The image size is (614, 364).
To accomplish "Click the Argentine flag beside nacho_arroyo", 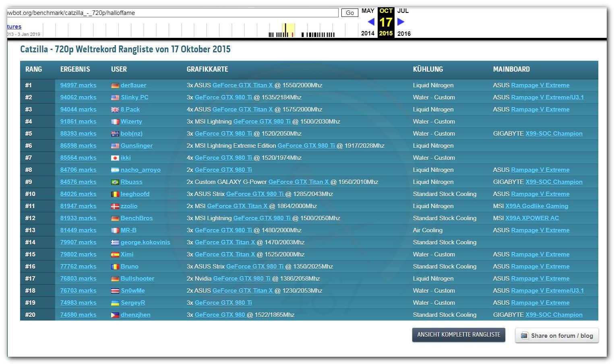I will (x=115, y=170).
